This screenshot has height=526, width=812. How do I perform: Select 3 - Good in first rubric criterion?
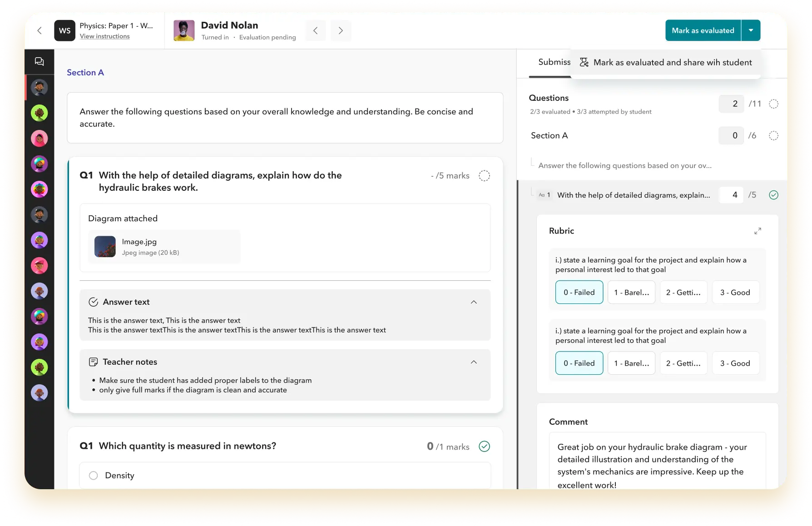click(x=735, y=293)
